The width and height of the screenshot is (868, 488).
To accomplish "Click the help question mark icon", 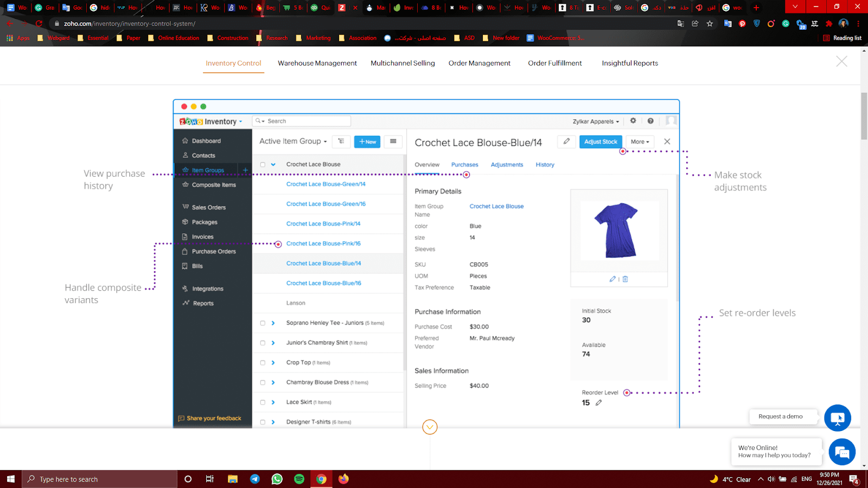I will pos(650,121).
